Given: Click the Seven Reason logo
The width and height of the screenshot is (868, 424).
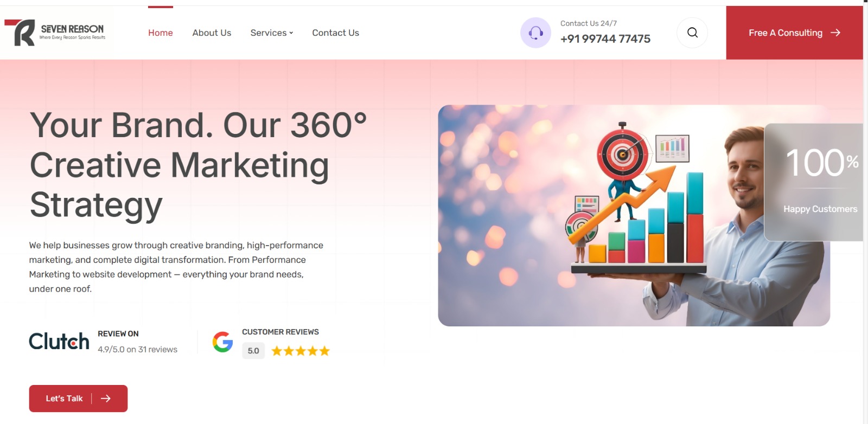Looking at the screenshot, I should pyautogui.click(x=55, y=33).
